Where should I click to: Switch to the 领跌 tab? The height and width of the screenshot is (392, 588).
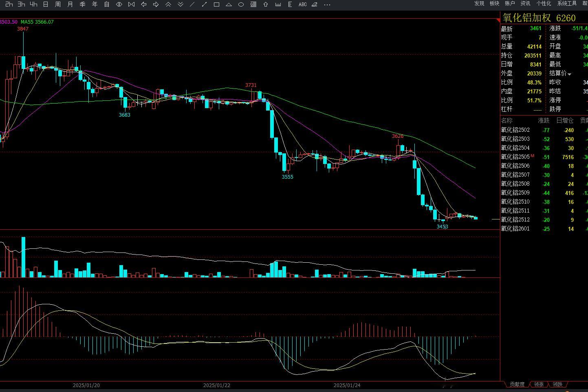tap(557, 384)
